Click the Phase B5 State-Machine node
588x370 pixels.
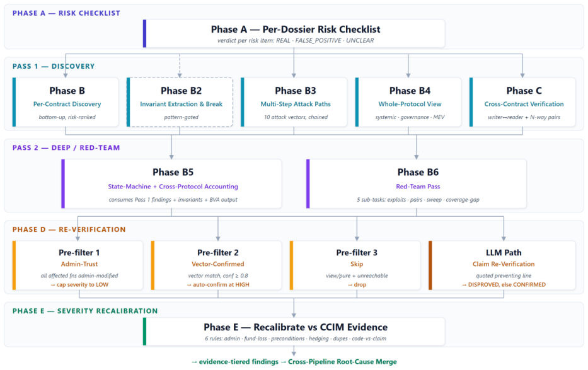[172, 183]
